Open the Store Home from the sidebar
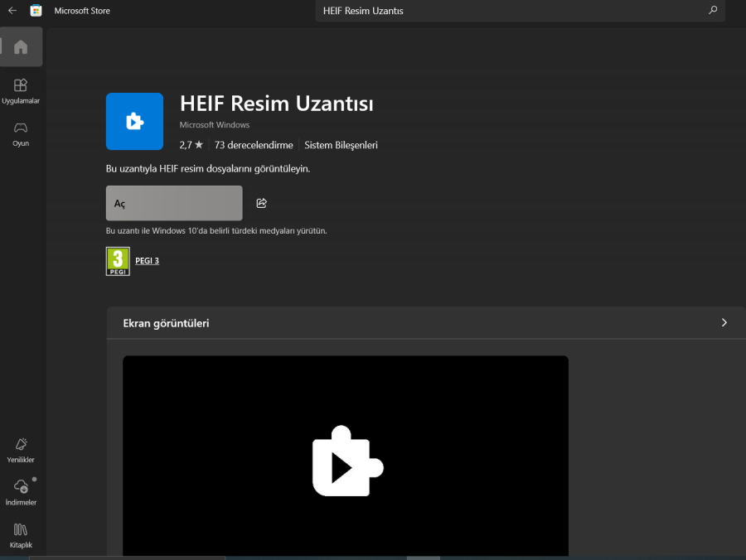This screenshot has width=746, height=560. tap(21, 46)
